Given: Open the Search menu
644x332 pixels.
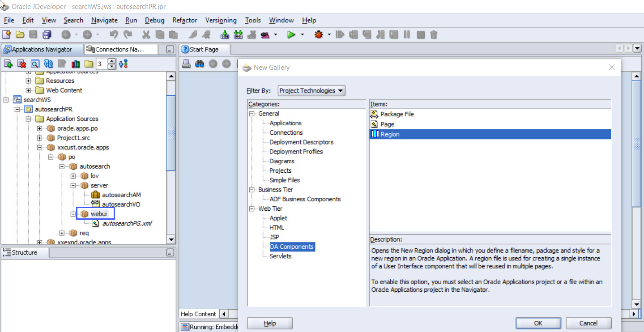Looking at the screenshot, I should pyautogui.click(x=73, y=20).
